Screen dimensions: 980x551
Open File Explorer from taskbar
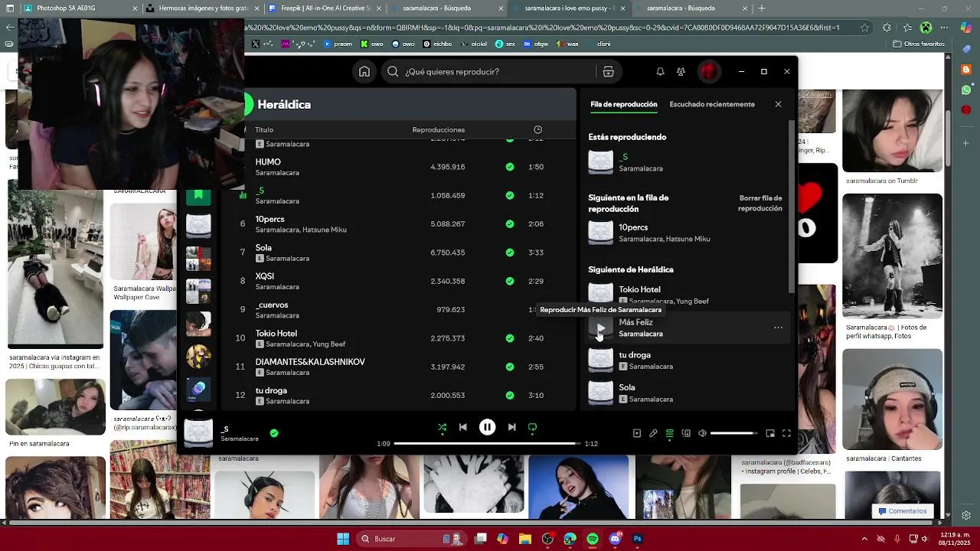tap(525, 539)
